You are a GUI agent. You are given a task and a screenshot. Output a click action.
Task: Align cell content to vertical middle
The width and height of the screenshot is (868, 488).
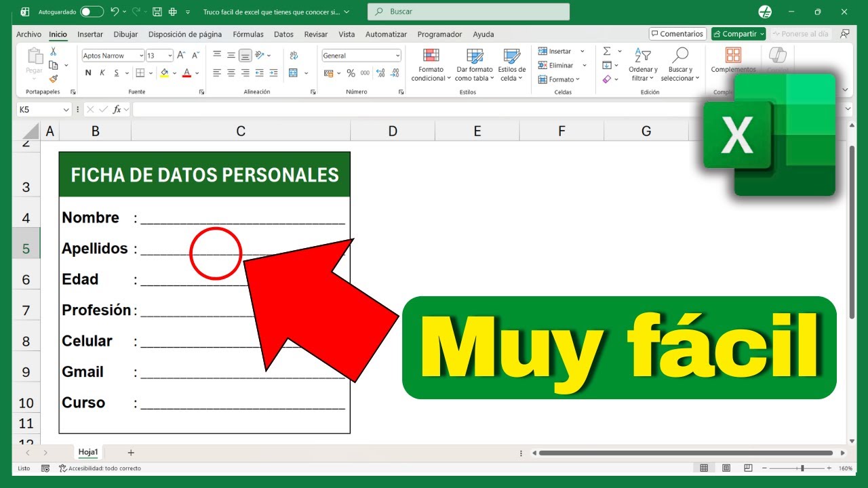click(231, 56)
